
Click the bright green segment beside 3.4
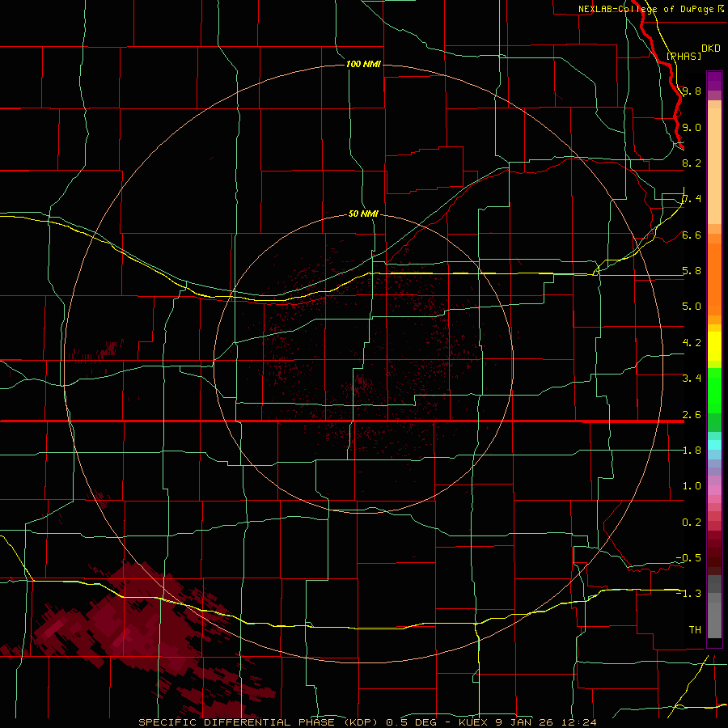click(714, 390)
